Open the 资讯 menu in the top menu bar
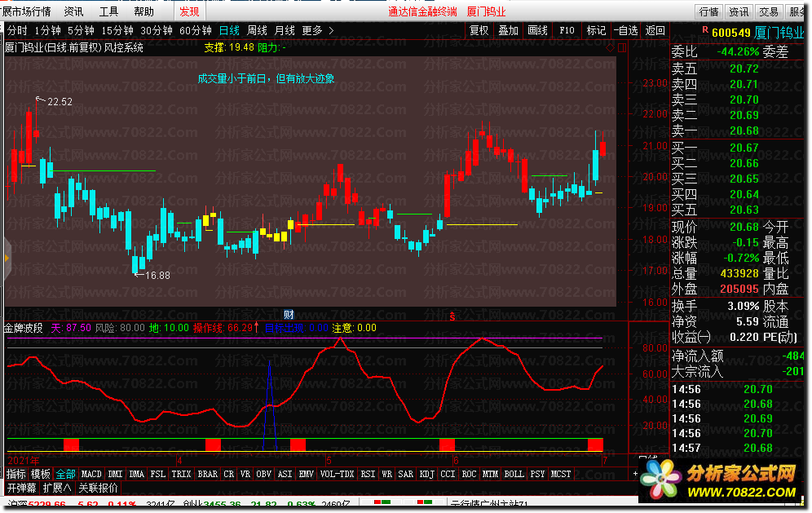Image resolution: width=812 pixels, height=513 pixels. click(x=73, y=11)
